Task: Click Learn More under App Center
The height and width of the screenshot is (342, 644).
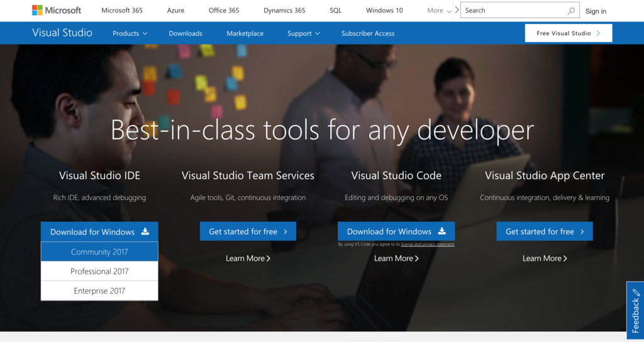Action: coord(545,258)
